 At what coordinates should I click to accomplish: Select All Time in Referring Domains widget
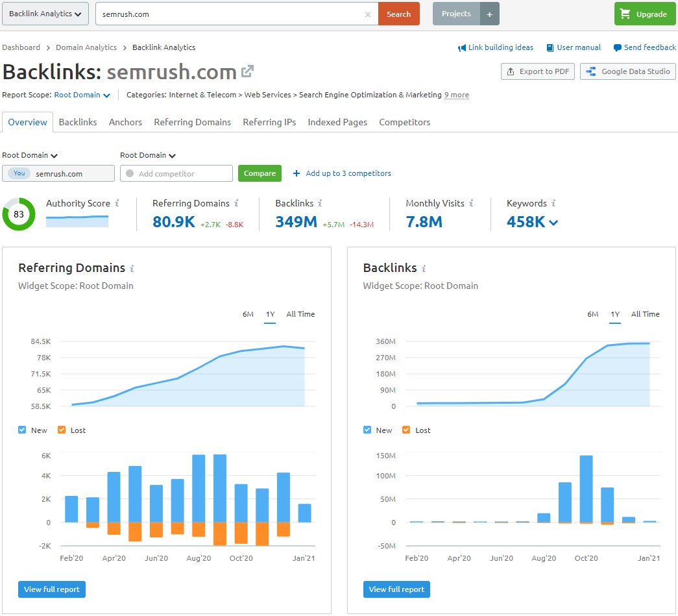[300, 314]
